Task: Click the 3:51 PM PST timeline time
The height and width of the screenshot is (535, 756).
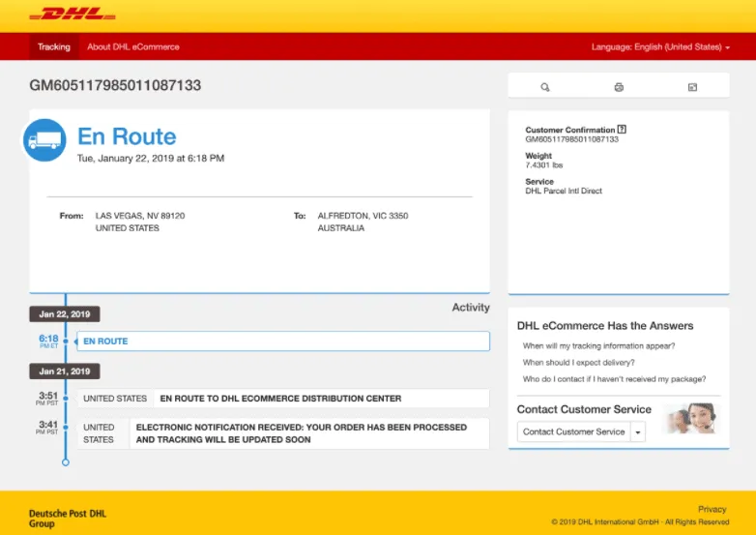Action: [47, 398]
